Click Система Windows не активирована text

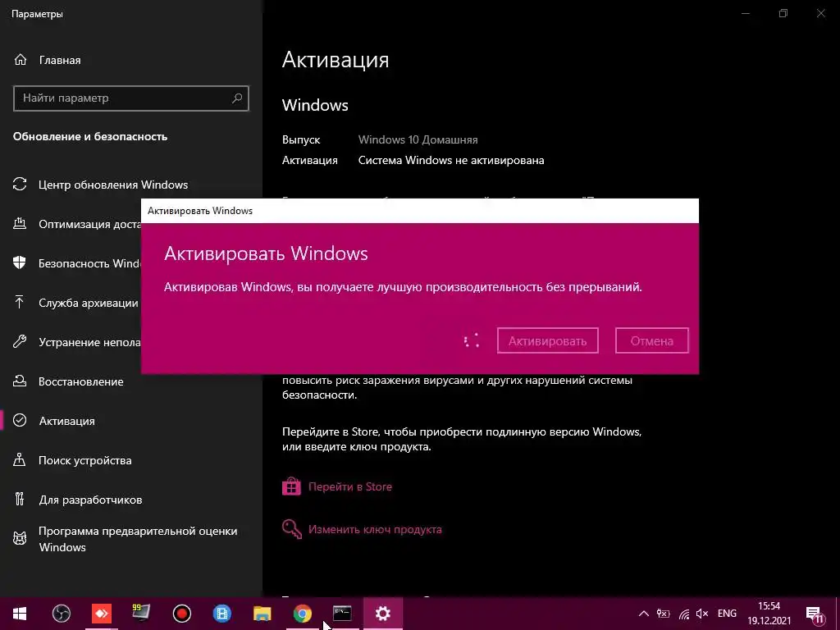coord(451,160)
